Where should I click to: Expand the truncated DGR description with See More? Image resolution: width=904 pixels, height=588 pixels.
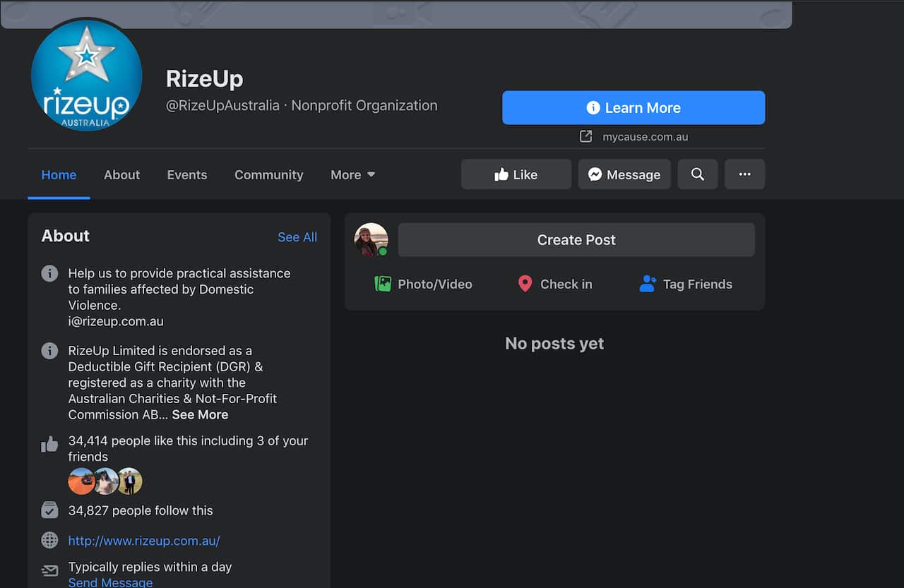[x=200, y=414]
